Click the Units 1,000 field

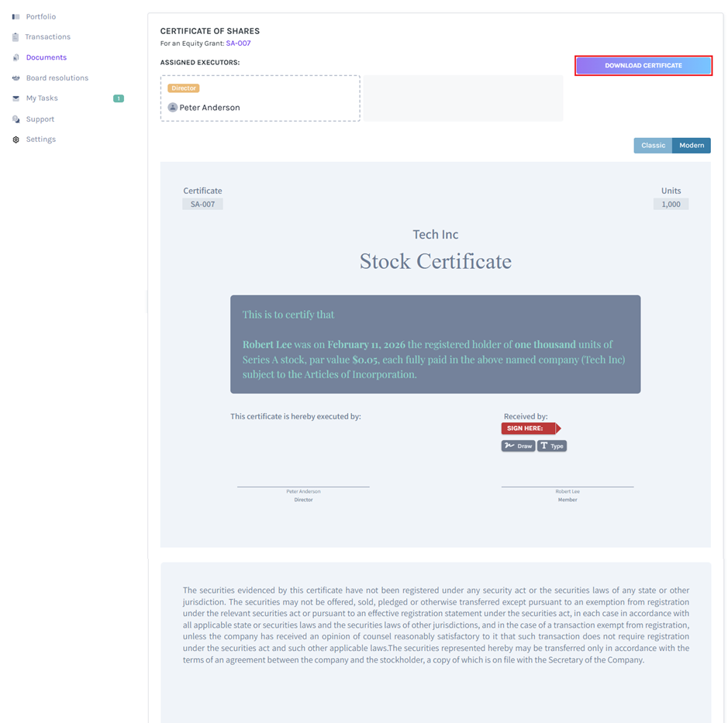tap(671, 203)
